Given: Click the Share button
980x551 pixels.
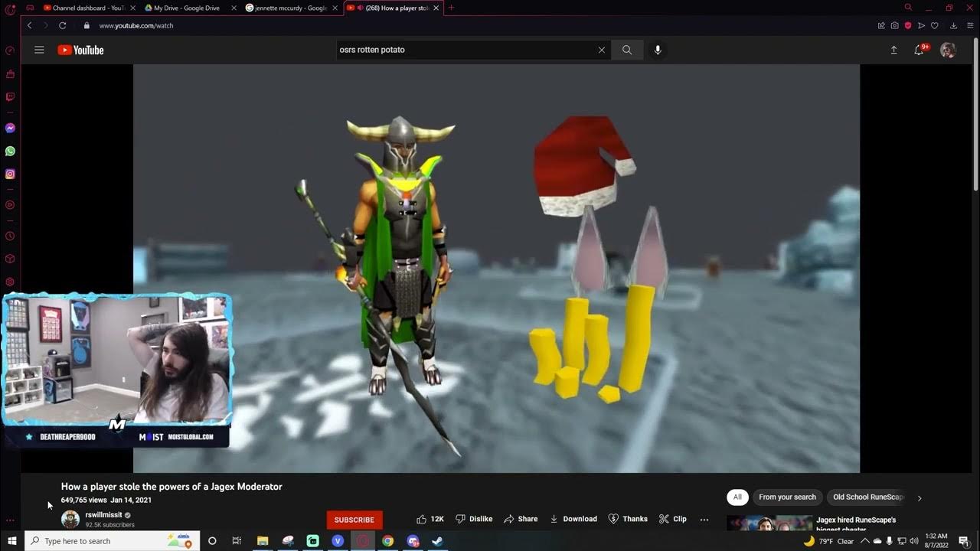Looking at the screenshot, I should pyautogui.click(x=521, y=519).
